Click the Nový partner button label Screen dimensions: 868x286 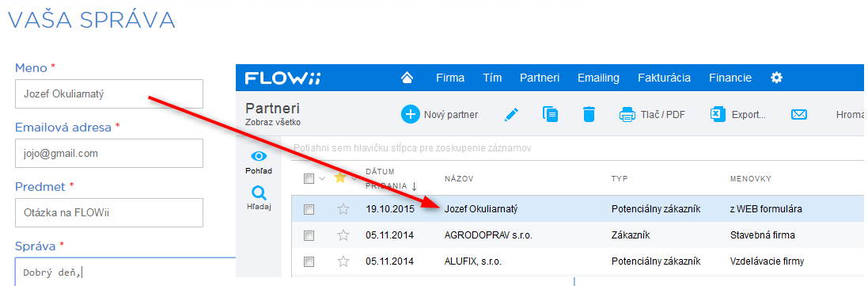[450, 116]
